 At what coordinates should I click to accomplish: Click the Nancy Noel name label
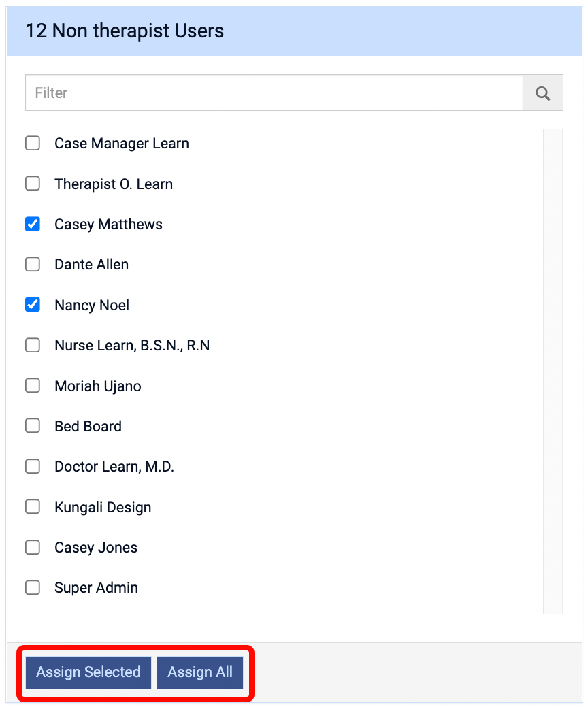click(92, 306)
